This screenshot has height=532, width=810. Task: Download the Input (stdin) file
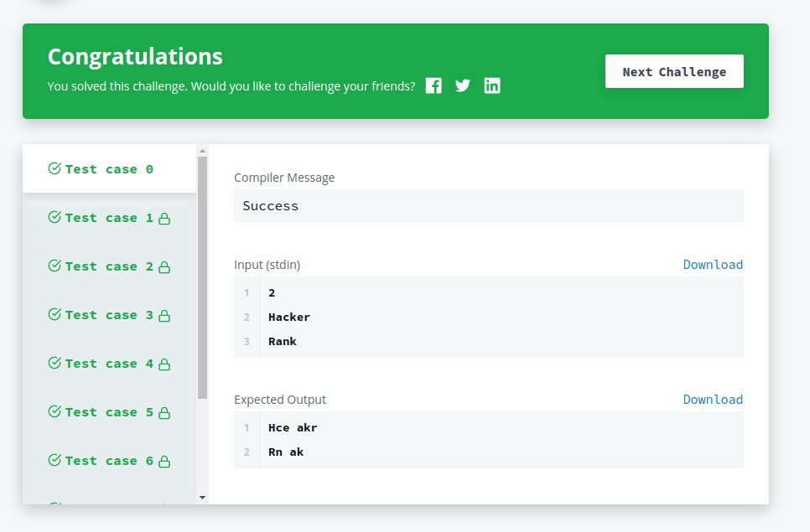[x=713, y=264]
